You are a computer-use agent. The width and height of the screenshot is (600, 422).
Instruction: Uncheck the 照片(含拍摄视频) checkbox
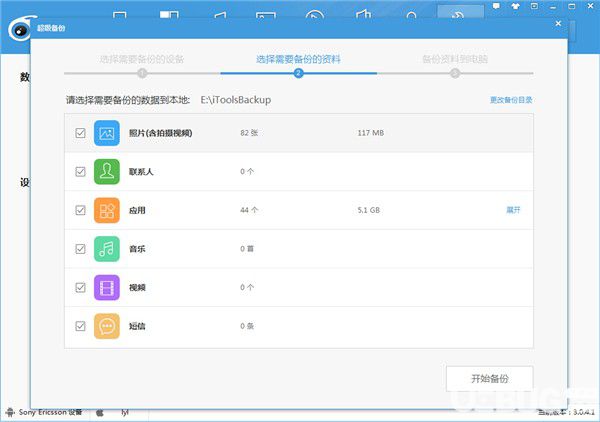[x=80, y=133]
